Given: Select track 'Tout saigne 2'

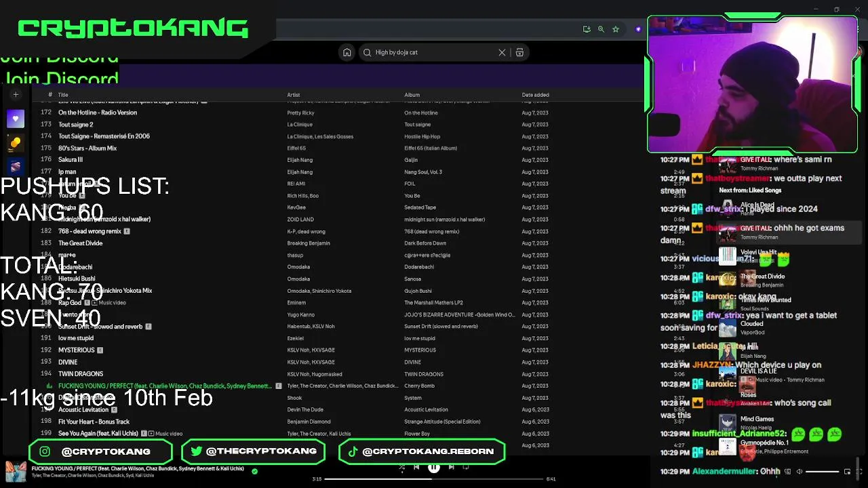Looking at the screenshot, I should (75, 125).
